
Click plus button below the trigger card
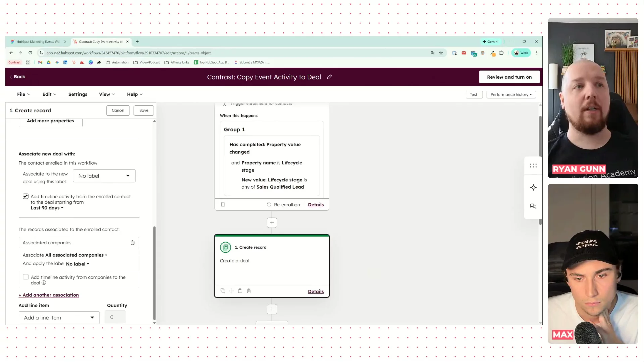272,223
